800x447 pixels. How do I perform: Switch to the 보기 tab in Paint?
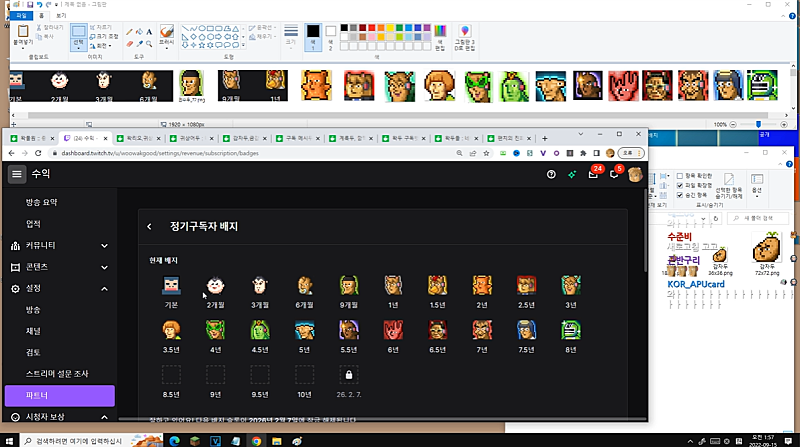click(x=61, y=16)
